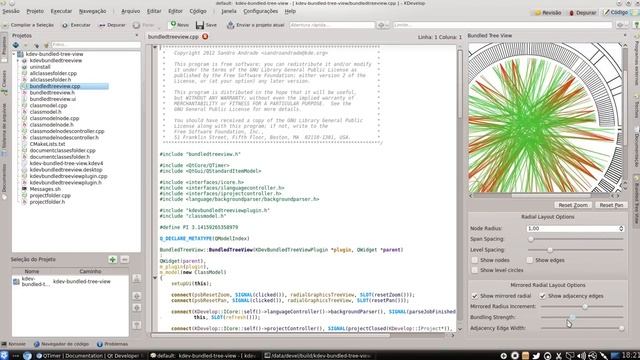Adjust Adjacency Edge Width slider

coord(582,328)
